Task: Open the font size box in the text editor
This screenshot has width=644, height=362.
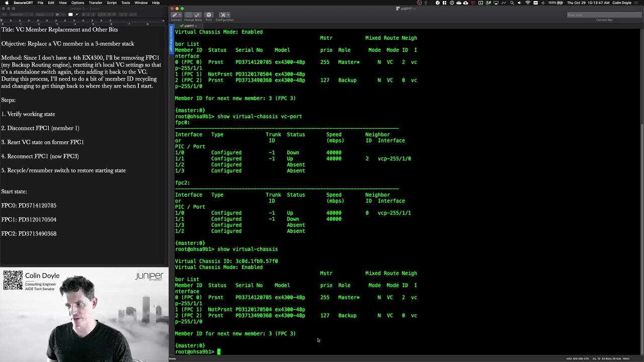Action: (60, 15)
